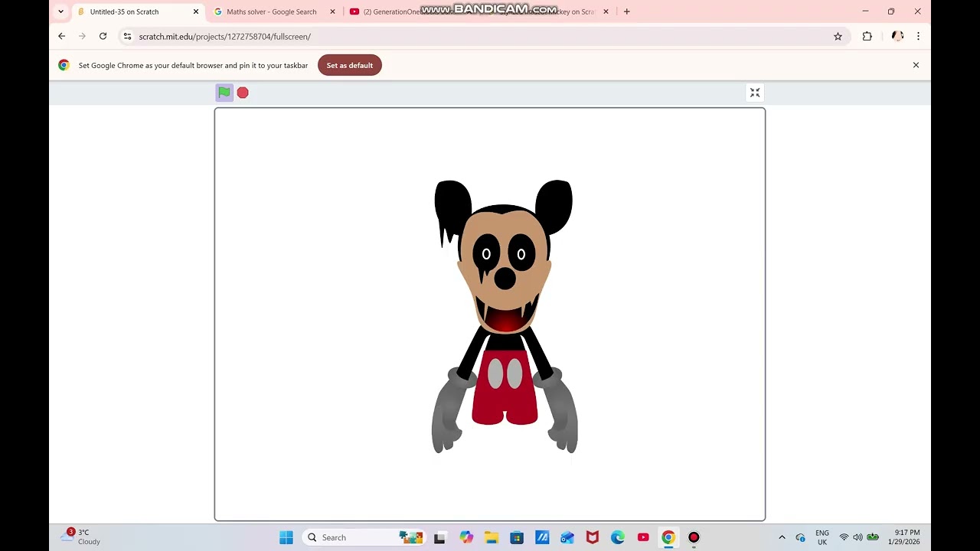Reload the Scratch page
980x551 pixels.
tap(103, 36)
